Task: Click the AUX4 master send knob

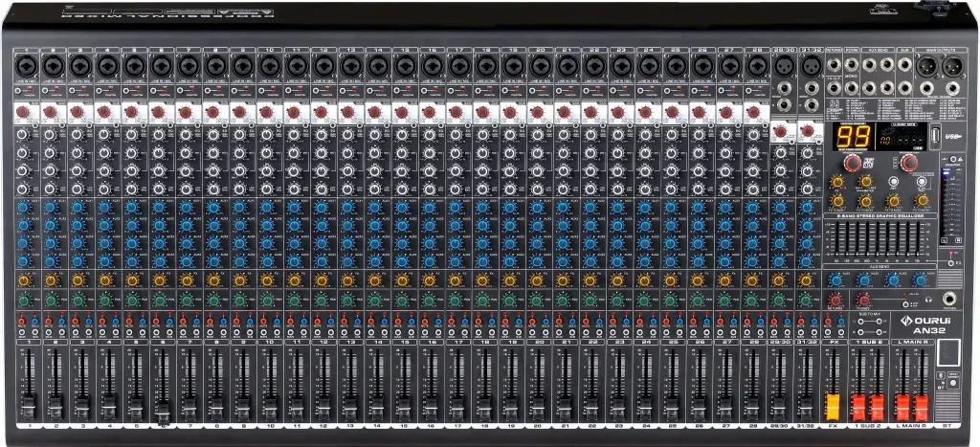Action: pos(920,279)
